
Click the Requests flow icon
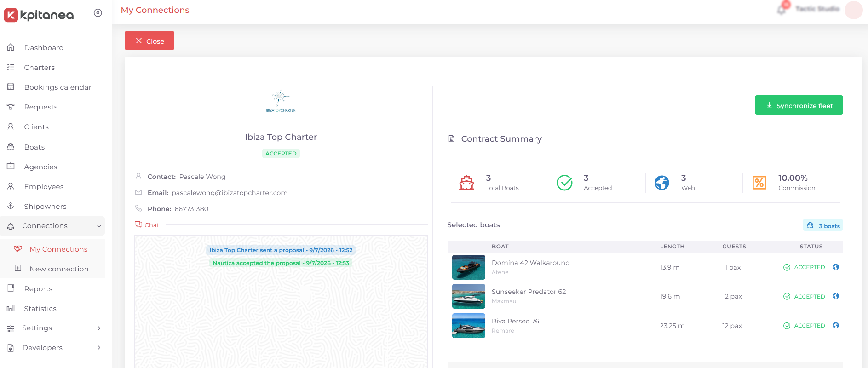(11, 107)
